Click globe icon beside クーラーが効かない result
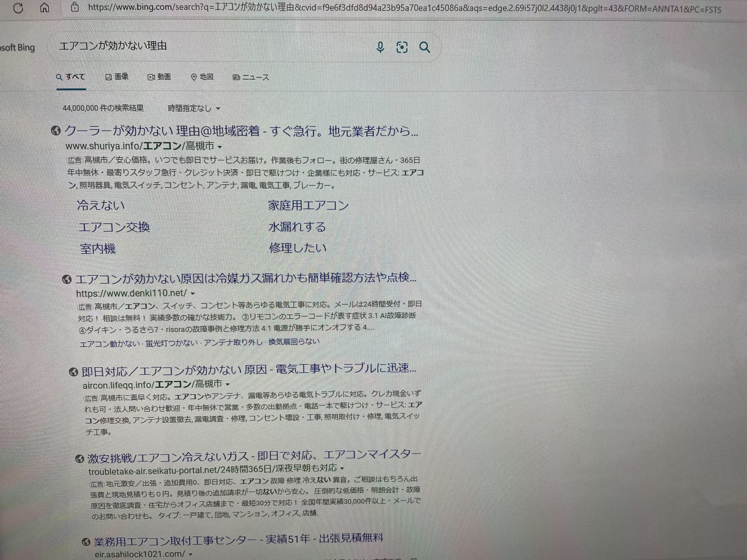Viewport: 747px width, 560px height. (x=56, y=130)
